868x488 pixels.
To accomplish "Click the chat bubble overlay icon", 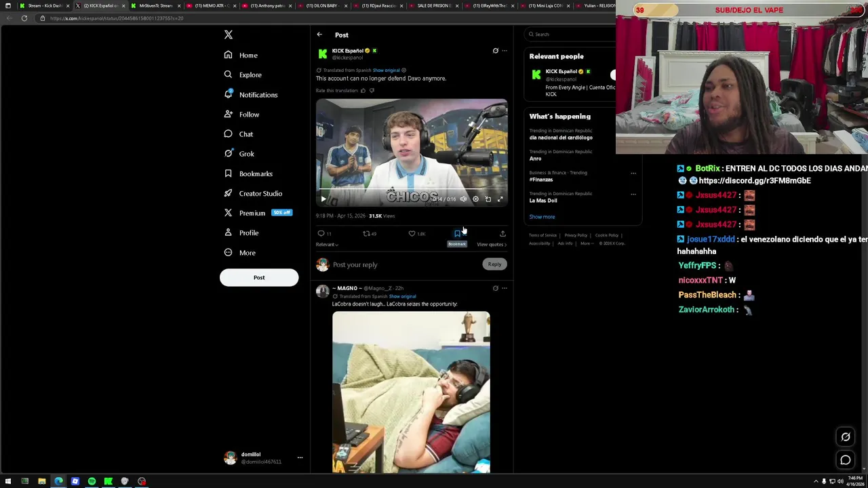I will pyautogui.click(x=846, y=460).
